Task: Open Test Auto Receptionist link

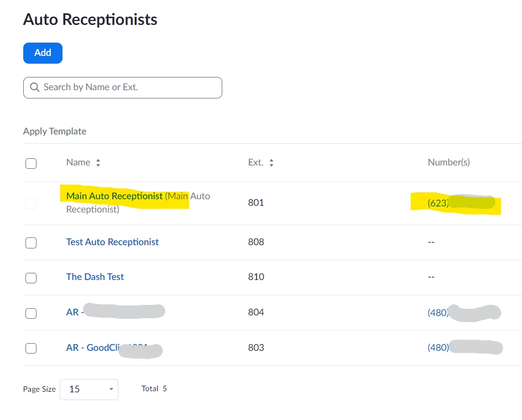Action: (x=112, y=242)
